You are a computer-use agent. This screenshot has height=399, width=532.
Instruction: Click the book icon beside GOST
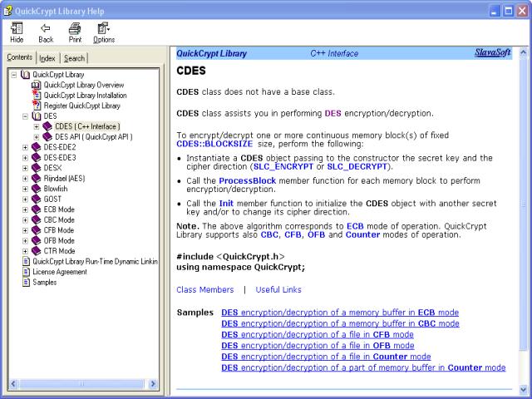point(37,199)
